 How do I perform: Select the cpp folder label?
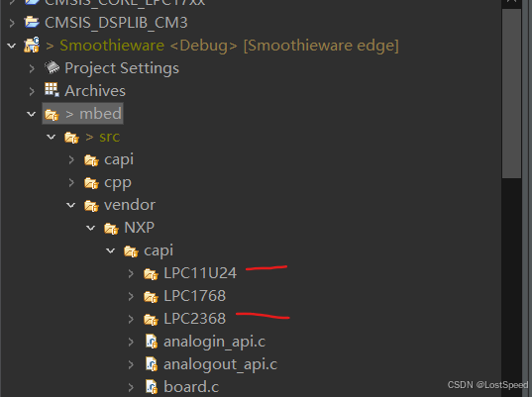tap(118, 183)
